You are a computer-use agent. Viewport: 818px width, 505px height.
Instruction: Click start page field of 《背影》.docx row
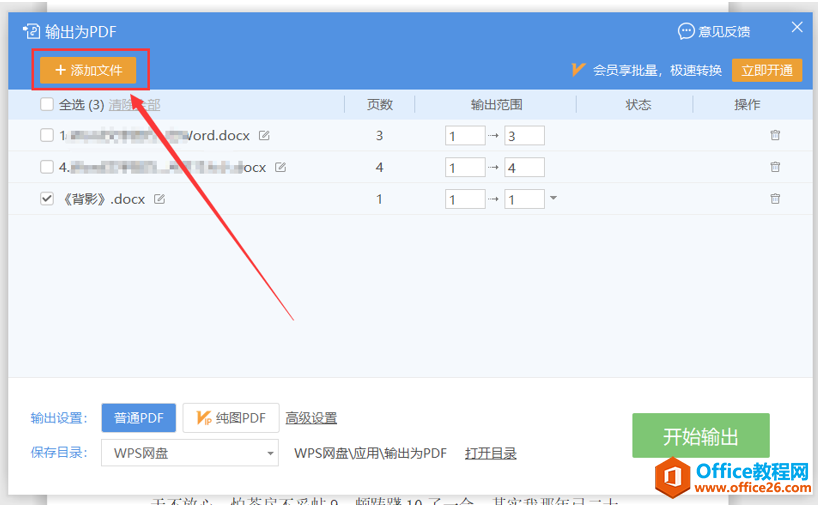(x=465, y=199)
